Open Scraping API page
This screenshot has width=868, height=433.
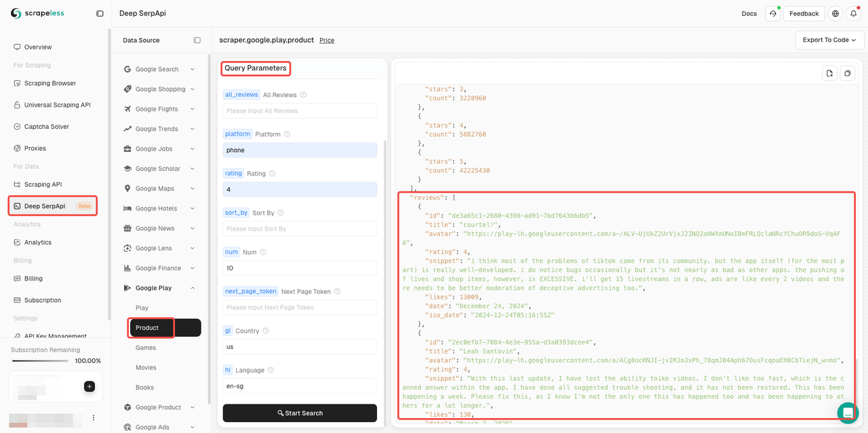point(43,184)
